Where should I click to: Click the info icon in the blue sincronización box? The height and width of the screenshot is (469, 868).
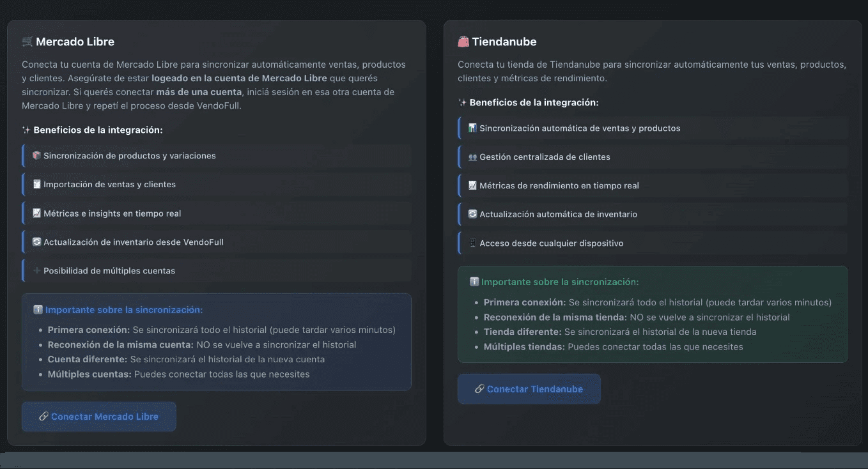point(38,310)
